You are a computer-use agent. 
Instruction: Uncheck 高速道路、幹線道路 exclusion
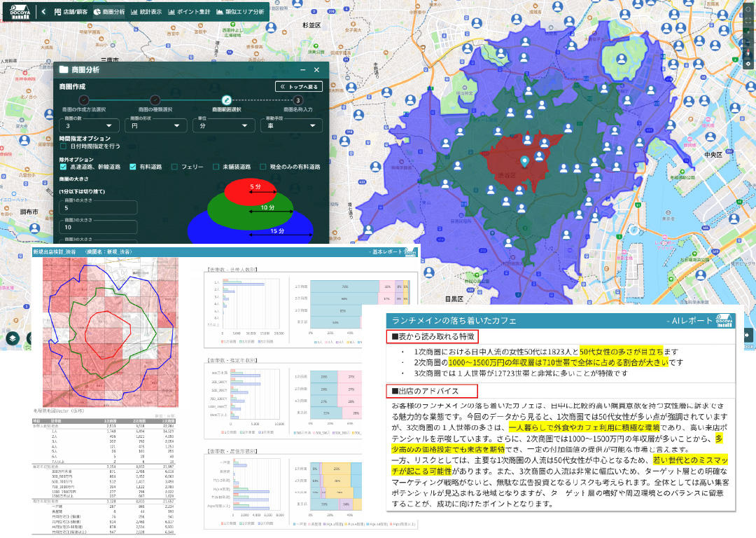(63, 167)
